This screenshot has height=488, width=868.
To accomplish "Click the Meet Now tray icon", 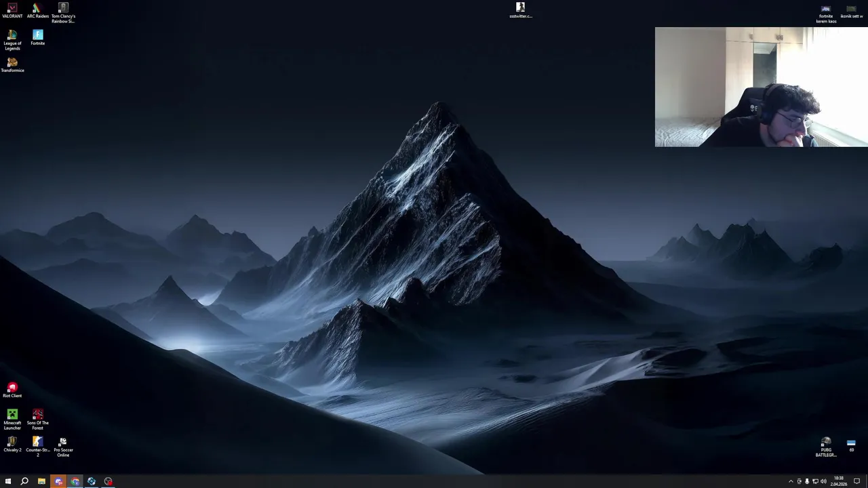I will coord(799,481).
